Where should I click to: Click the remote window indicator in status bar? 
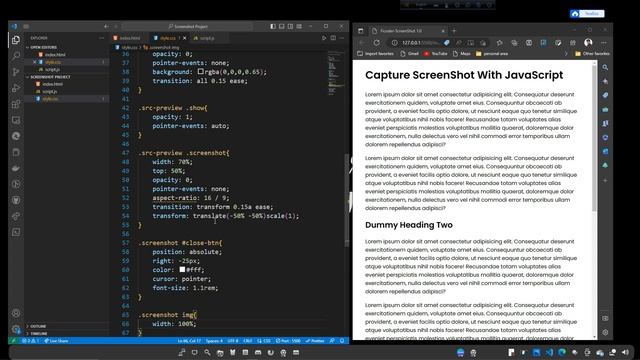pyautogui.click(x=13, y=341)
